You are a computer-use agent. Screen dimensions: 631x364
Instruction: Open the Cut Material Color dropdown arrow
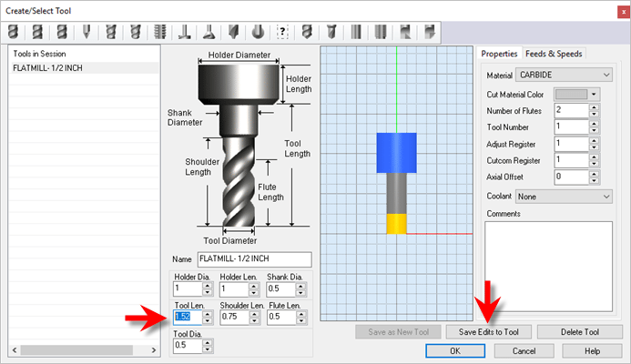[594, 94]
